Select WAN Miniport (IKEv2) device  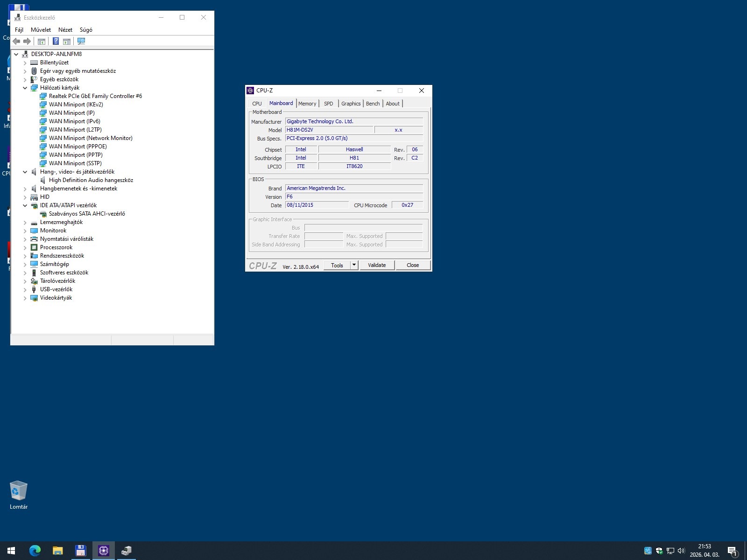76,105
